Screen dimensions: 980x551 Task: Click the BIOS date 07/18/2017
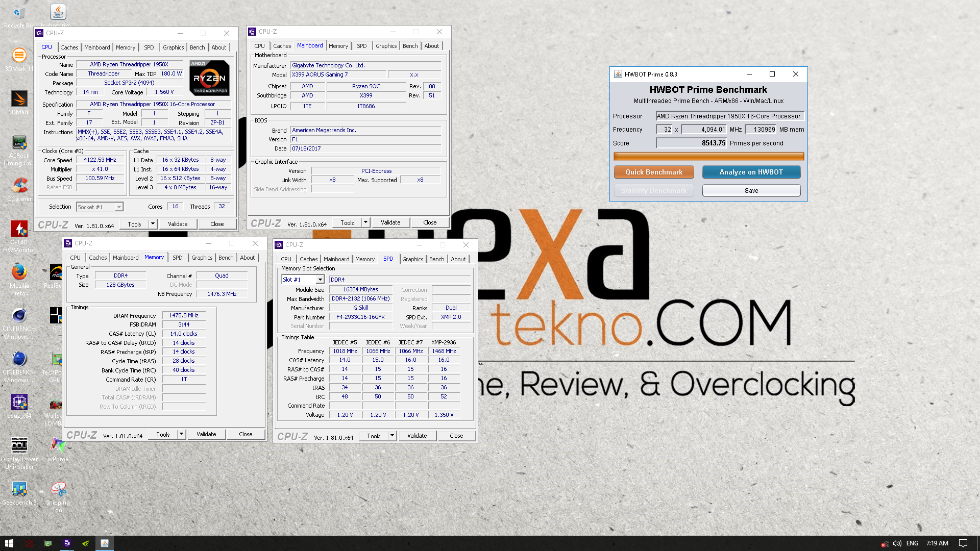(365, 148)
